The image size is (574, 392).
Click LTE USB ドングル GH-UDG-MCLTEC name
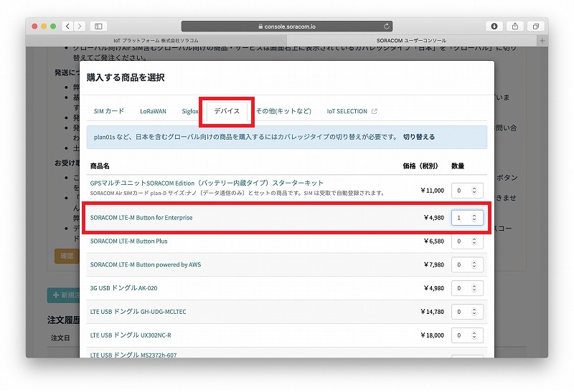point(138,312)
